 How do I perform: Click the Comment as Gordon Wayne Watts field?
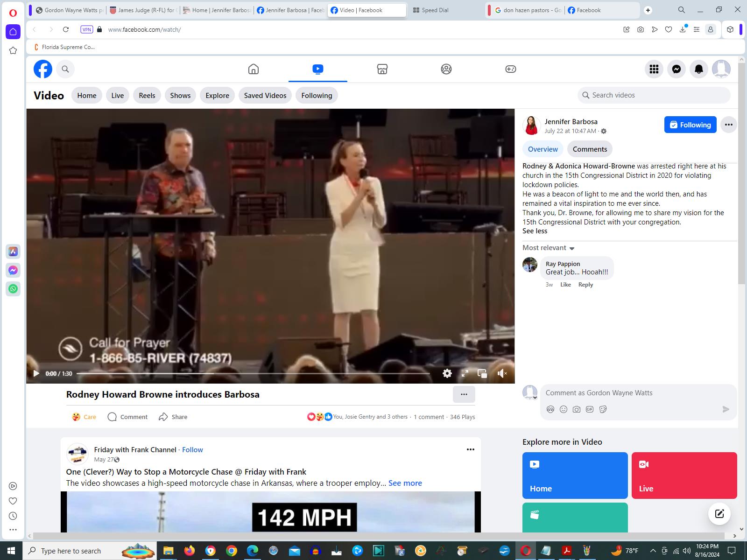pyautogui.click(x=639, y=393)
